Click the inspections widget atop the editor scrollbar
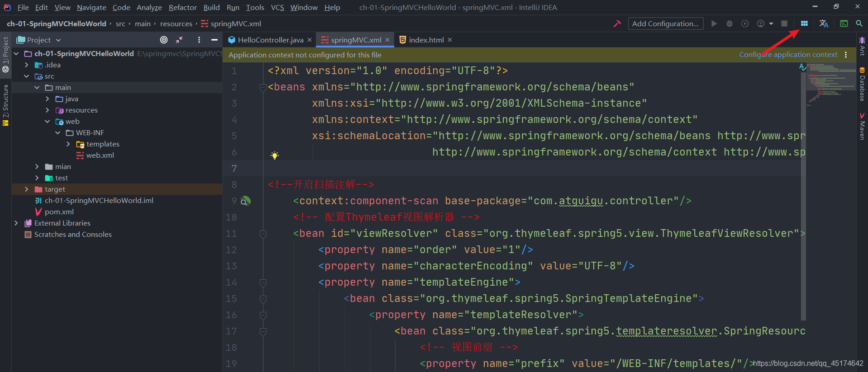The image size is (868, 372). coord(803,67)
